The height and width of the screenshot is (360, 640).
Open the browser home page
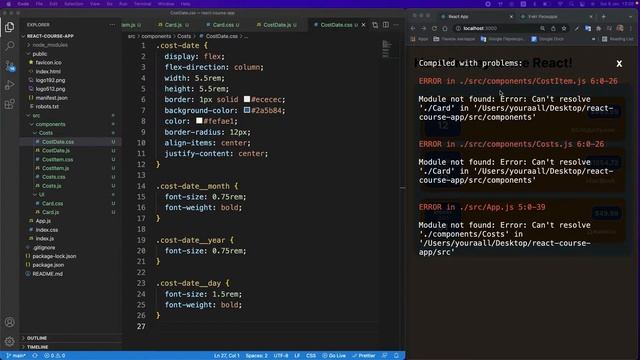(x=445, y=29)
